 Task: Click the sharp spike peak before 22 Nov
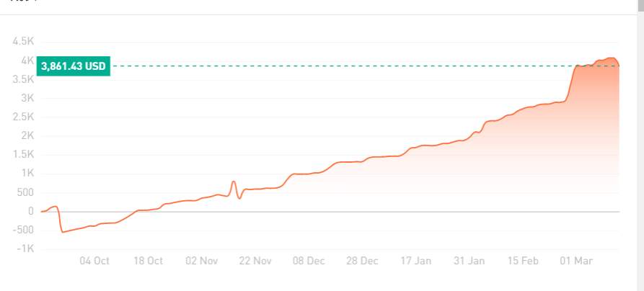[x=233, y=182]
